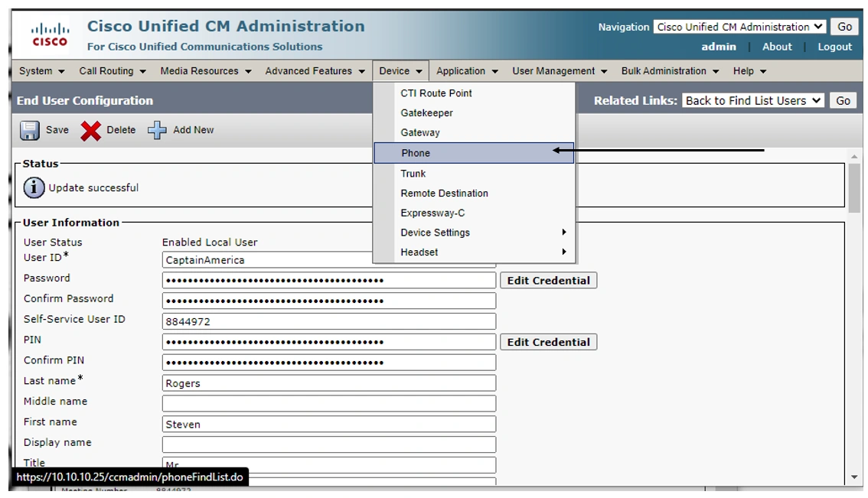Choose Phone in the Device menu
Screen dimensions: 868x498
(474, 153)
